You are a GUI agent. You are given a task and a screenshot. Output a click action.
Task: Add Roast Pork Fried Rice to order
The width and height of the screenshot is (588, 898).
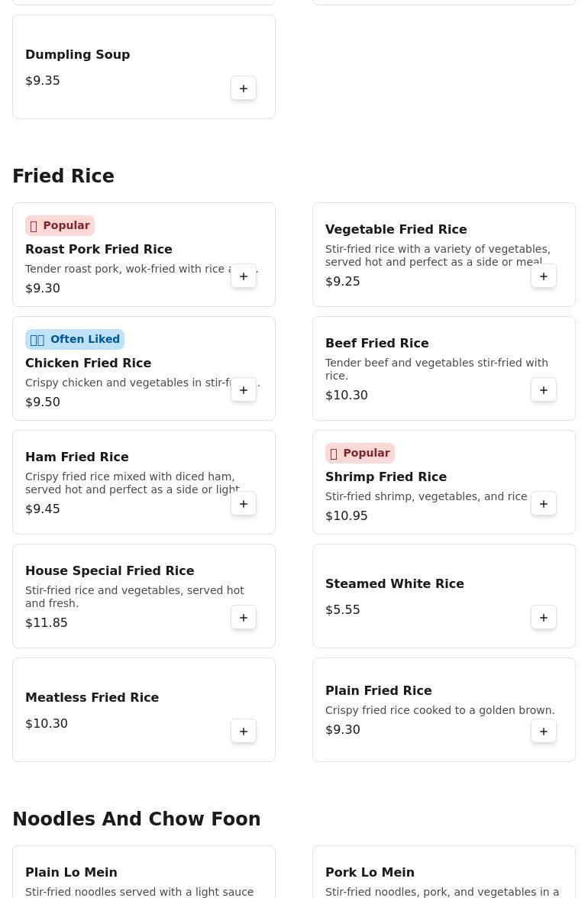pyautogui.click(x=244, y=276)
